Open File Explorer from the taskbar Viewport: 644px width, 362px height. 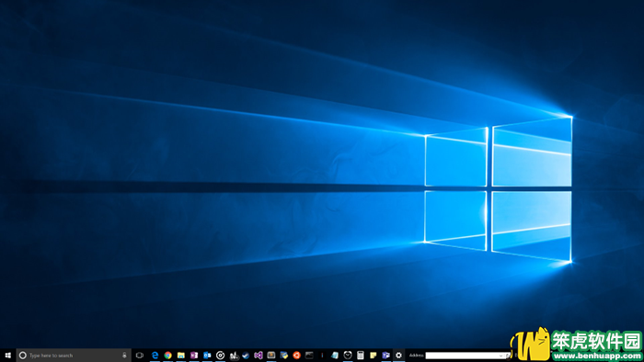(x=181, y=356)
